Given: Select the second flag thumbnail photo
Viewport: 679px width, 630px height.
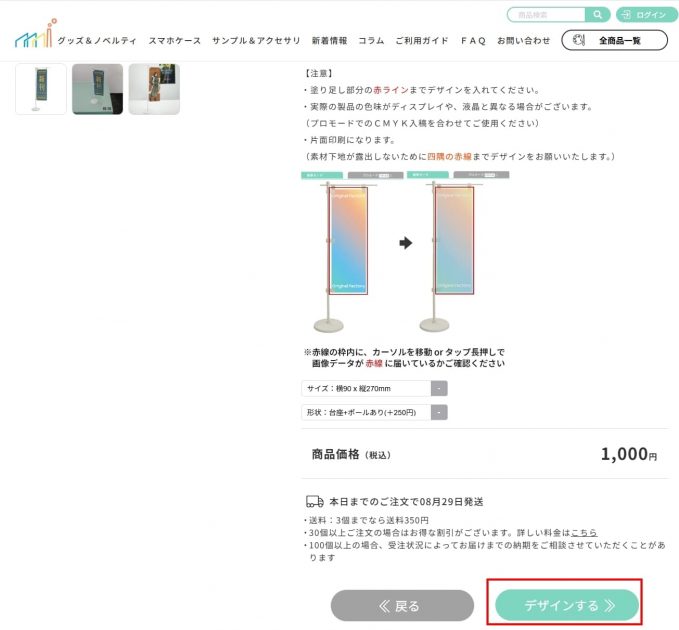Looking at the screenshot, I should [97, 89].
